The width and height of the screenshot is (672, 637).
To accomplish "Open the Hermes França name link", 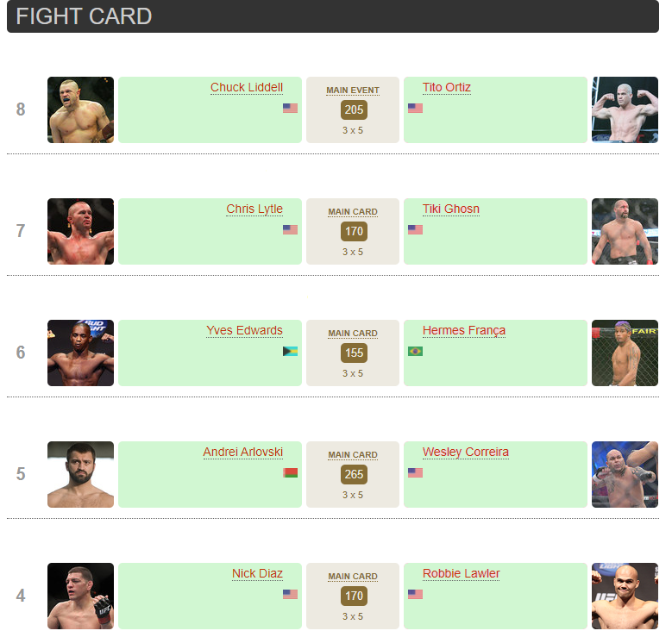I will pos(463,331).
